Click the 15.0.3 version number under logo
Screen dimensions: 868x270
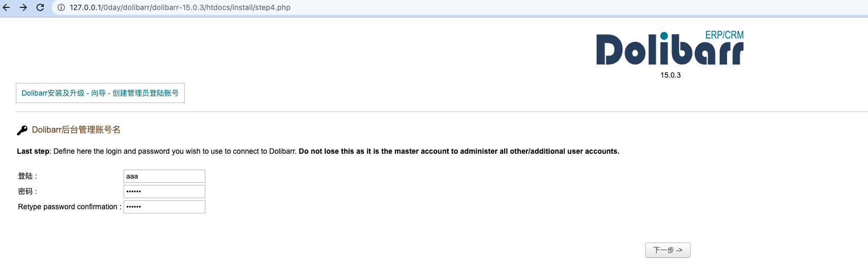[671, 75]
